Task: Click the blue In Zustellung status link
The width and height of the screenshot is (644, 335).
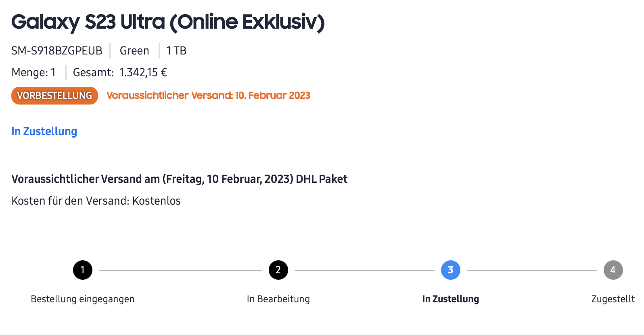Action: (44, 131)
